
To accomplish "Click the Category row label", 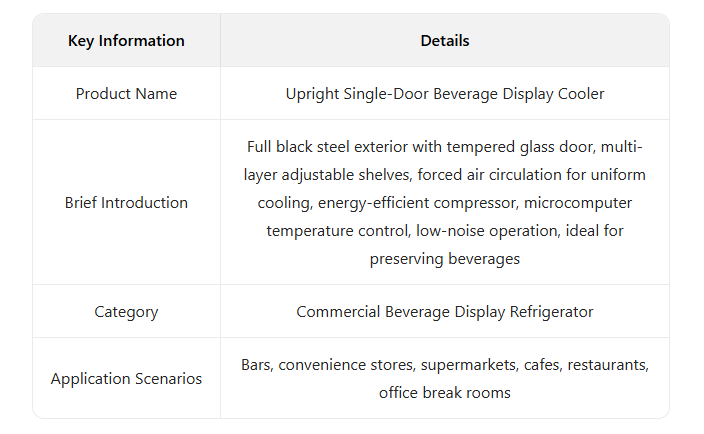I will (126, 312).
